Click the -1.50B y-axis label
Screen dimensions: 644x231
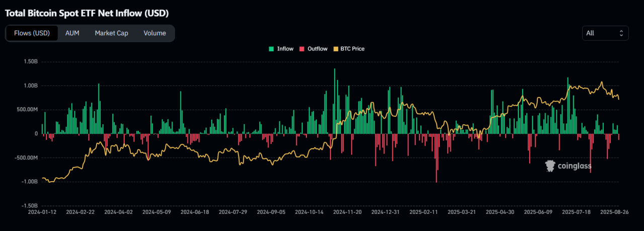(30, 205)
